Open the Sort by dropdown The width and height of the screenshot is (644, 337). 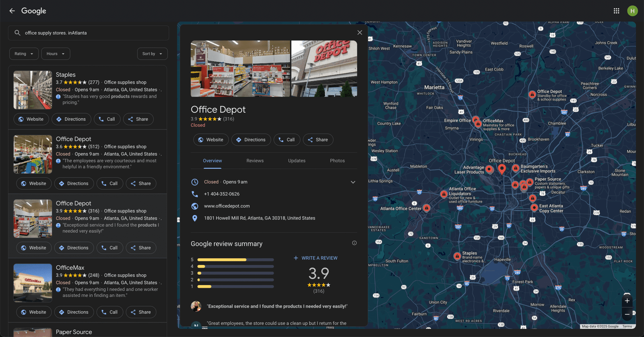coord(152,54)
